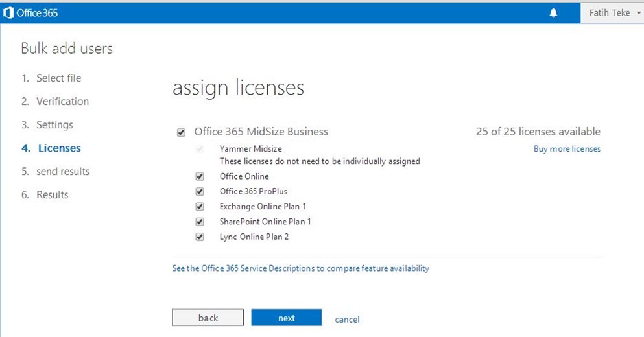The height and width of the screenshot is (337, 644).
Task: Open the Office 365 Service Descriptions link
Action: (x=301, y=268)
